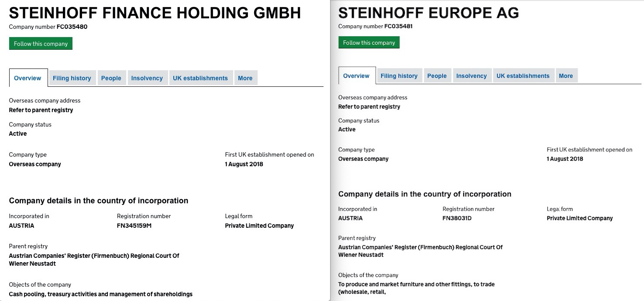
Task: Open the Insolvency tab for Steinhoff Europe AG
Action: coord(472,75)
